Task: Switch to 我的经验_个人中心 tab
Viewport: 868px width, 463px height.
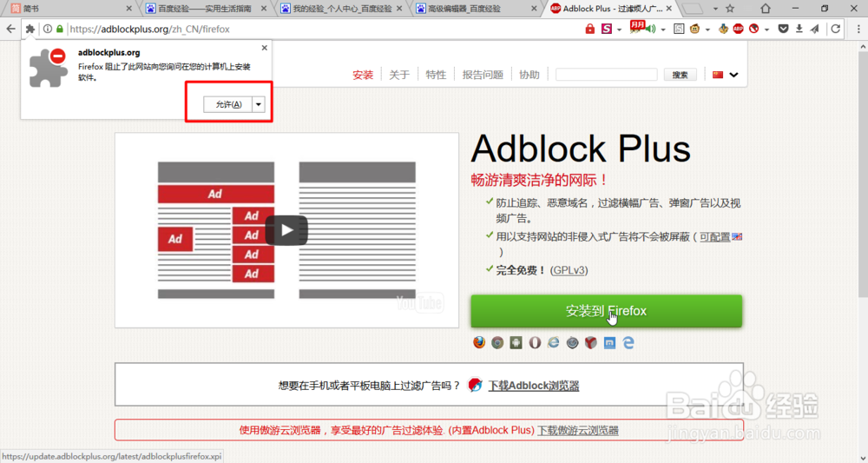Action: pos(340,9)
